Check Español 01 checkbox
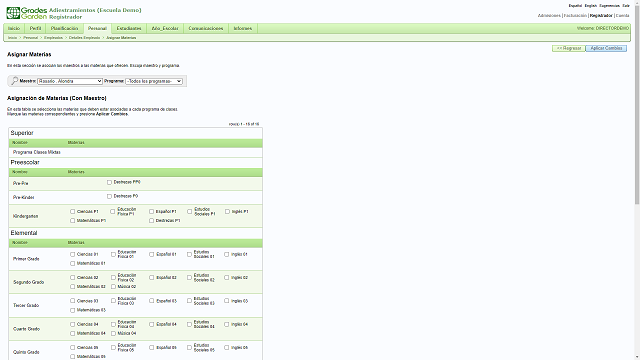The height and width of the screenshot is (360, 640). point(151,254)
